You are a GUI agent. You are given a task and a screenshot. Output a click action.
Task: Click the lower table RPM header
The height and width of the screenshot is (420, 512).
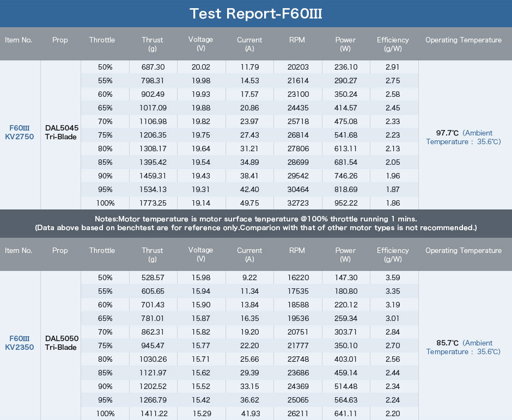click(x=297, y=250)
